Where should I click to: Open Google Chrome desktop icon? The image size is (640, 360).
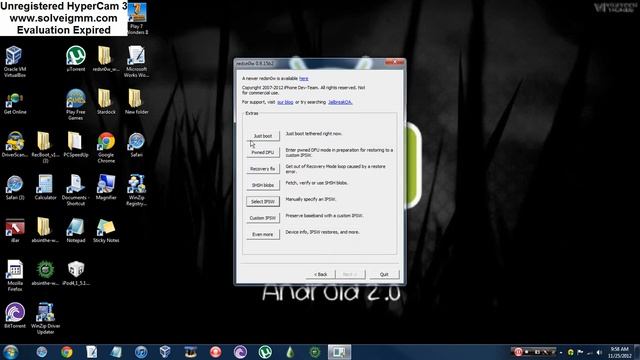coord(106,147)
